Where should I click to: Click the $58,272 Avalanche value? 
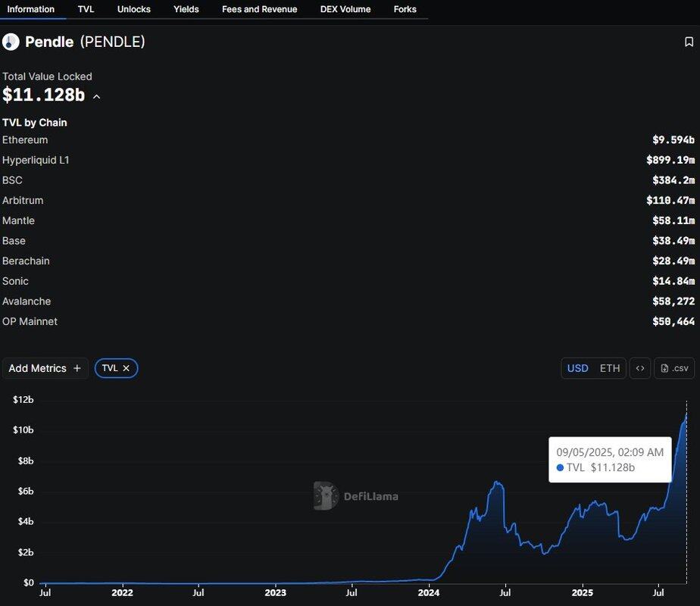pos(673,301)
